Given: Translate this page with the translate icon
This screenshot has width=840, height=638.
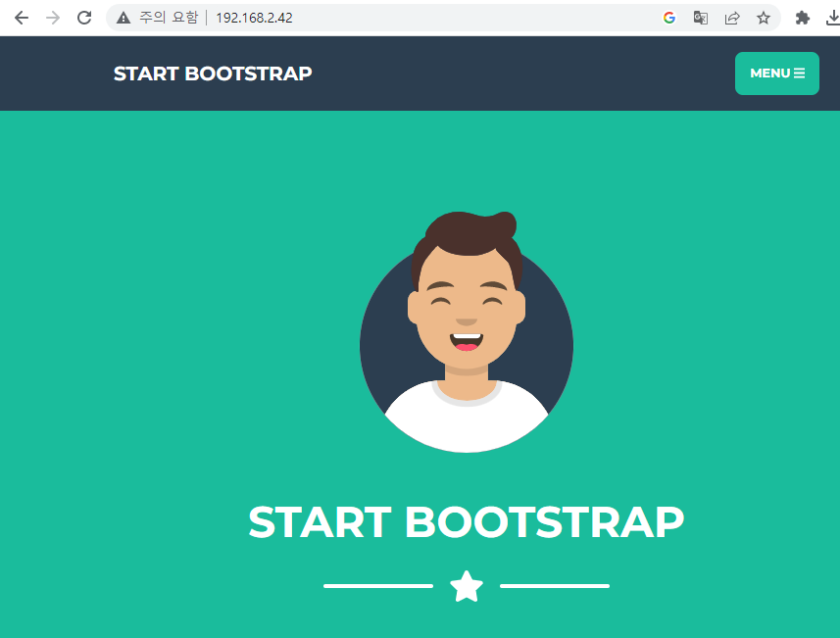Looking at the screenshot, I should tap(700, 18).
